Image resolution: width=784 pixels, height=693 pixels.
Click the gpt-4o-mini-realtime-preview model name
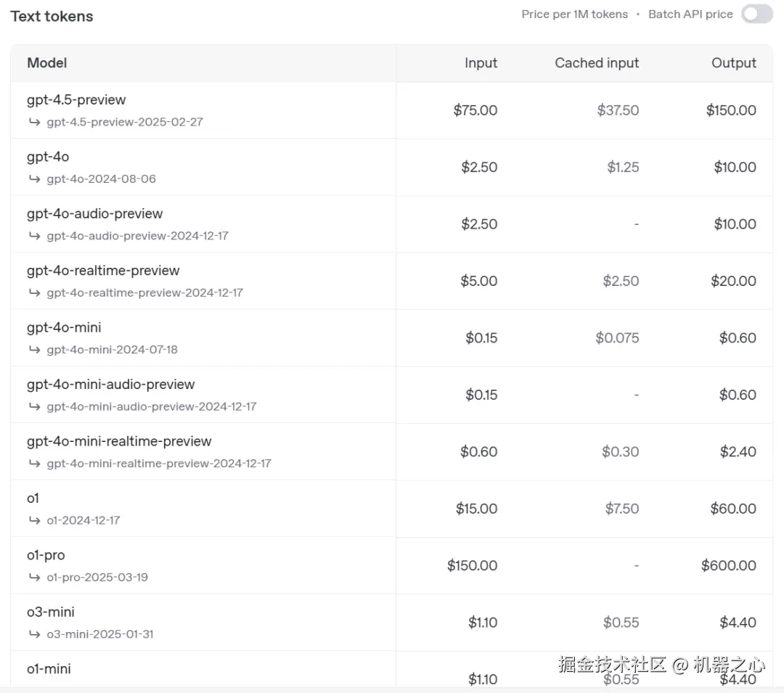119,441
